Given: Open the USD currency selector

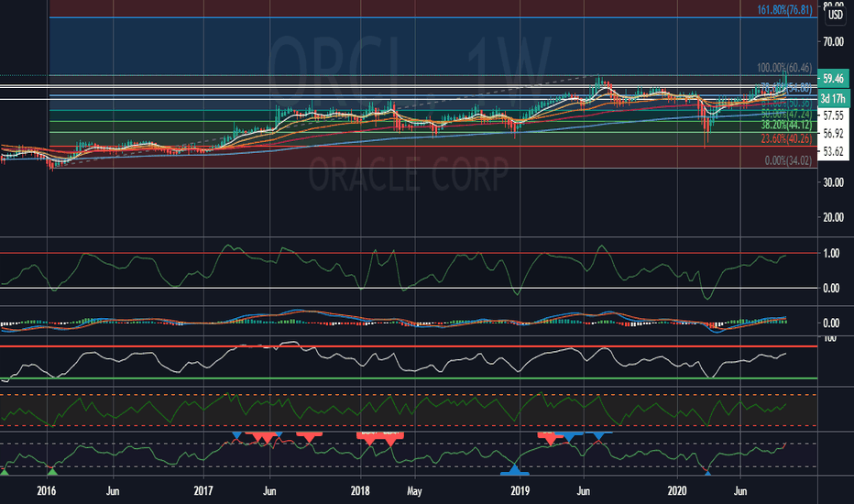Looking at the screenshot, I should click(836, 15).
